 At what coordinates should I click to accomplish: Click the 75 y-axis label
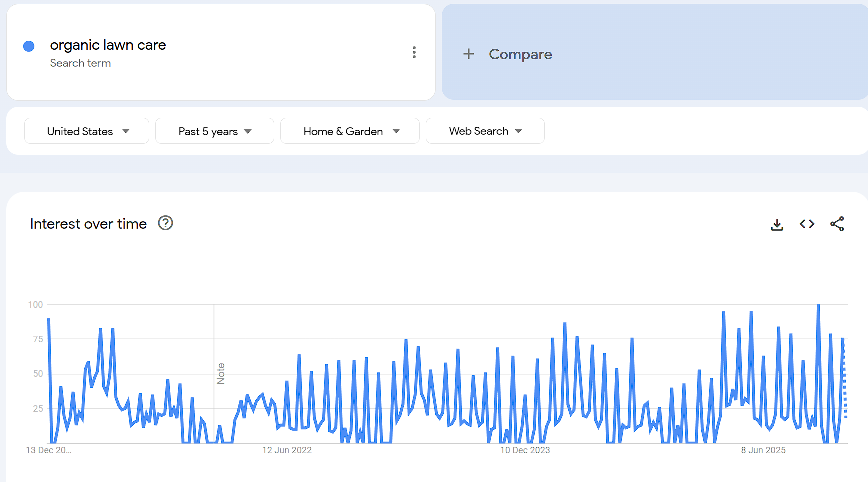[x=38, y=339]
